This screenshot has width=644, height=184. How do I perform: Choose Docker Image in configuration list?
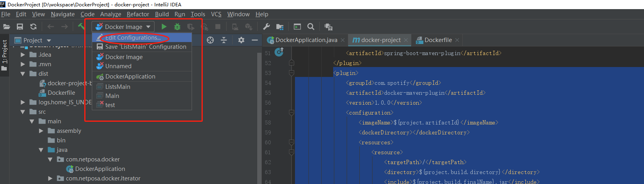pos(142,57)
